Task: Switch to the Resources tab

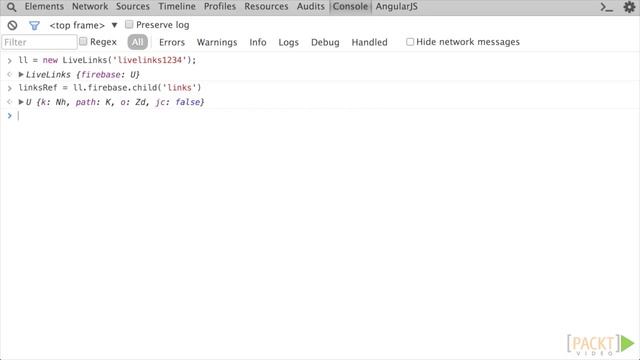Action: click(x=266, y=7)
